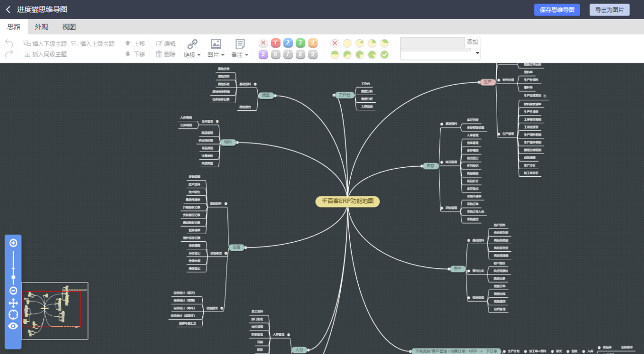Collapse the 设备 branch toggle circle
The height and width of the screenshot is (354, 644).
click(x=246, y=247)
